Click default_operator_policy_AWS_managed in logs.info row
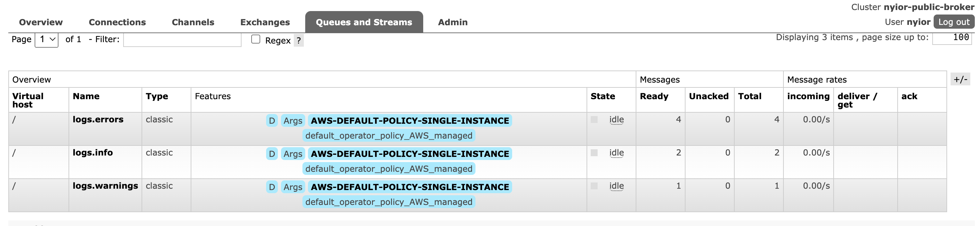Screen dimensions: 980x226 [x=389, y=169]
